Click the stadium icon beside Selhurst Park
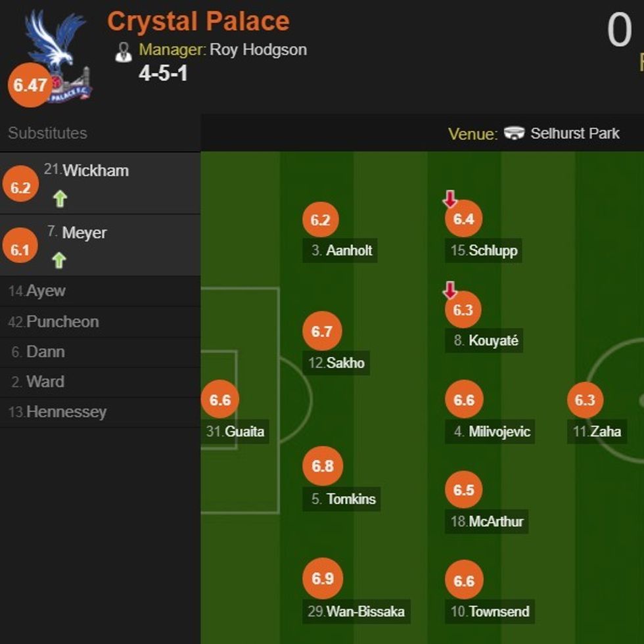Screen dimensions: 644x644 point(514,133)
